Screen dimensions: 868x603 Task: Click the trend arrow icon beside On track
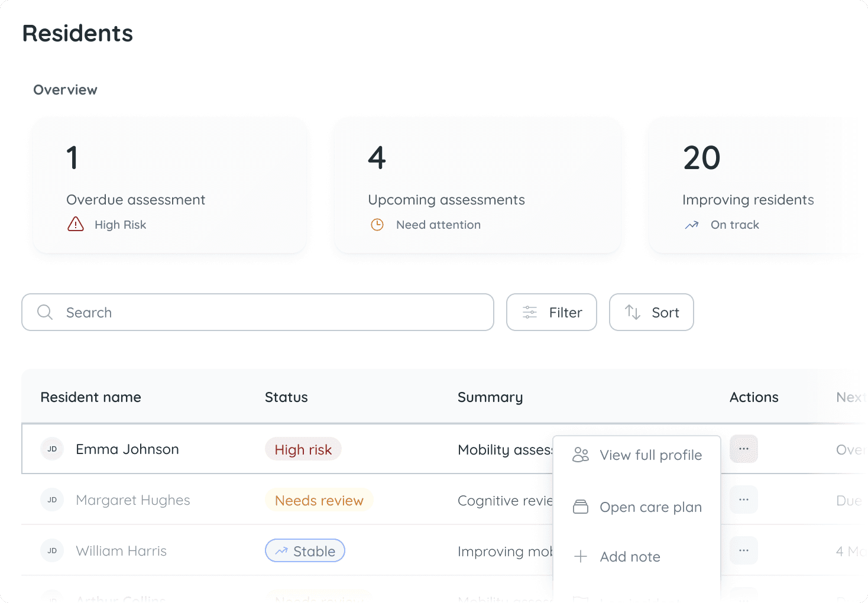pyautogui.click(x=692, y=225)
